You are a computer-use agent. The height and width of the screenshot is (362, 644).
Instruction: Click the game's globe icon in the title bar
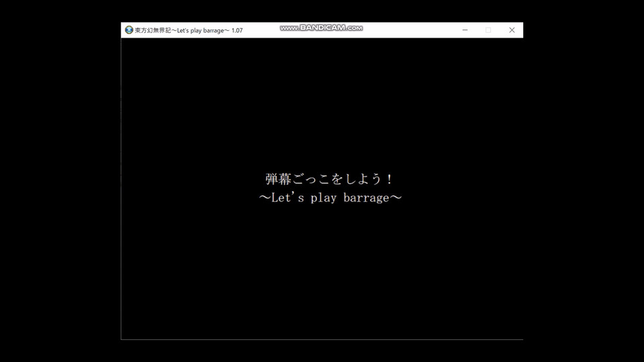pos(129,30)
